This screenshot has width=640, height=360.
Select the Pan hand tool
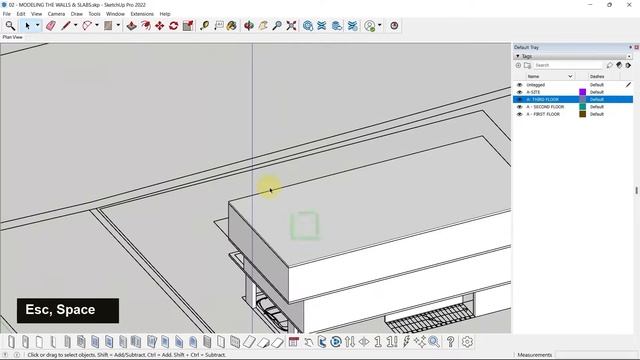tap(263, 26)
